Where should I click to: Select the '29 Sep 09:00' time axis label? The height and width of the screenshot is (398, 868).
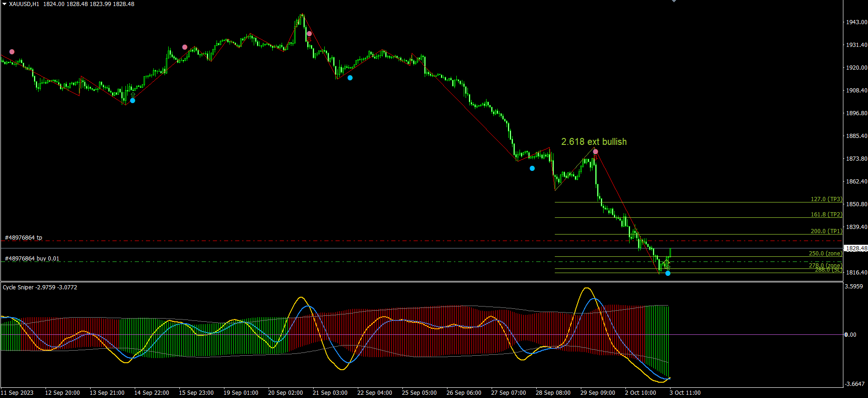point(598,393)
